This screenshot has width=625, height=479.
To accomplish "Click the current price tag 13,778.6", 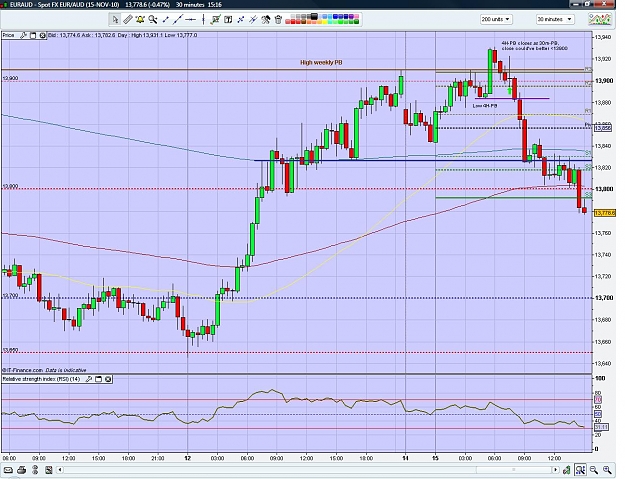I will 605,213.
